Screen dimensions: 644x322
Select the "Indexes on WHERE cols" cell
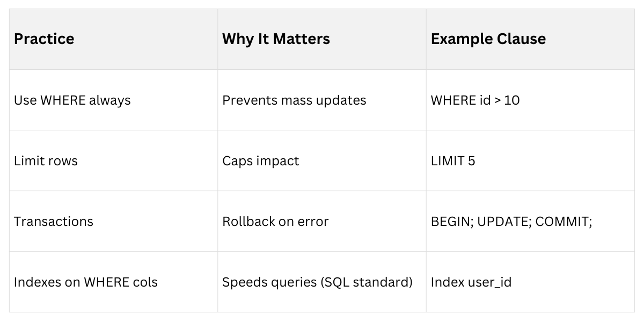pyautogui.click(x=85, y=282)
